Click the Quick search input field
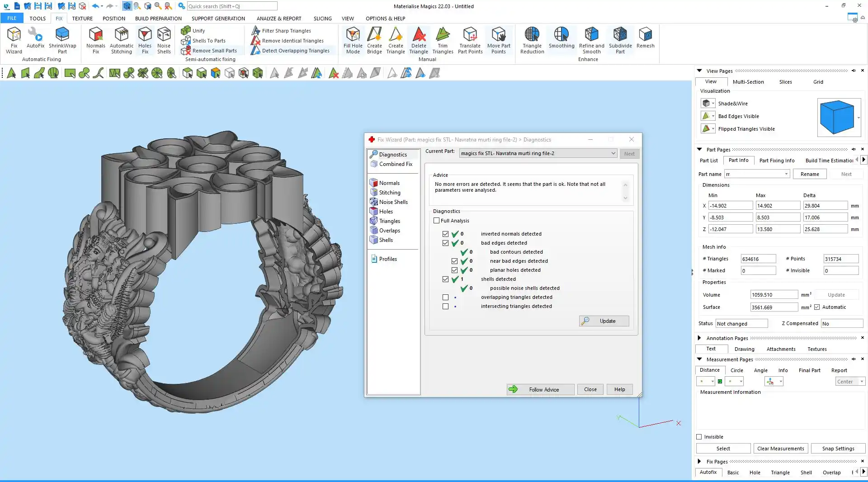Image resolution: width=868 pixels, height=482 pixels. pyautogui.click(x=231, y=6)
